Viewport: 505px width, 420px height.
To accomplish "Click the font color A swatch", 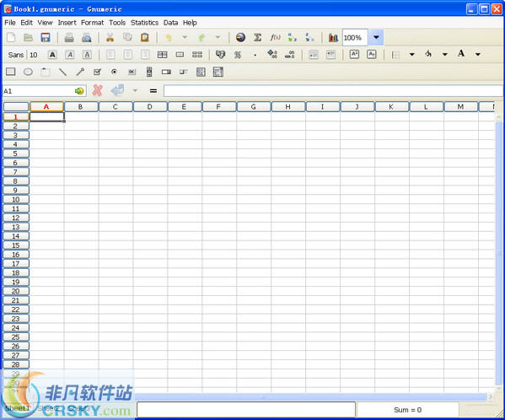I will coord(461,54).
